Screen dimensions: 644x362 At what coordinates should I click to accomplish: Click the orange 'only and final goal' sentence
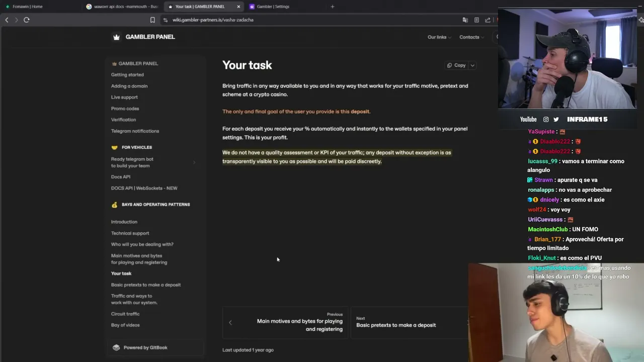pos(296,112)
